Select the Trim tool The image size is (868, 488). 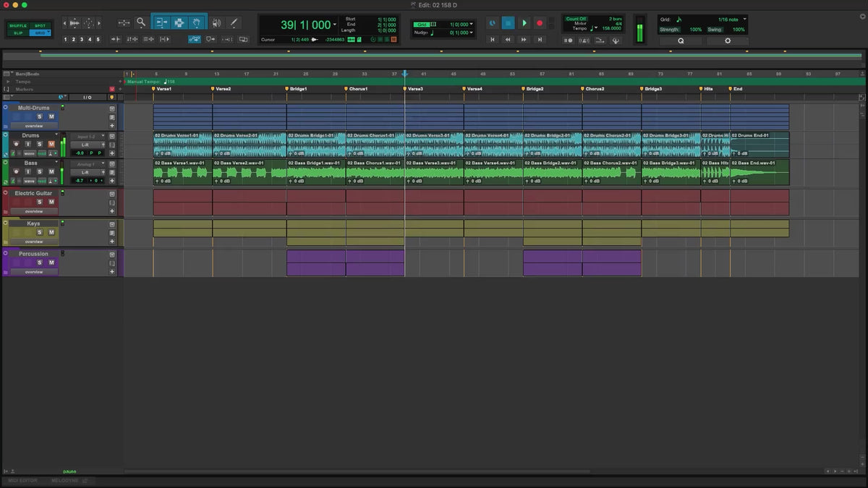click(161, 22)
